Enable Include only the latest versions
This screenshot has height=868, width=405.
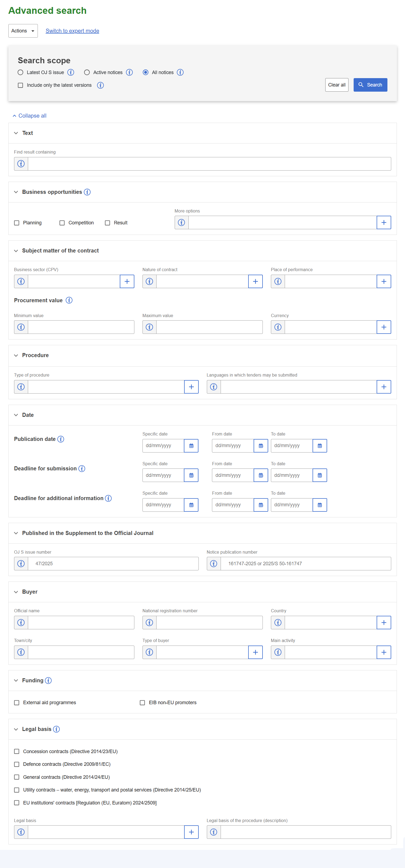pyautogui.click(x=21, y=85)
